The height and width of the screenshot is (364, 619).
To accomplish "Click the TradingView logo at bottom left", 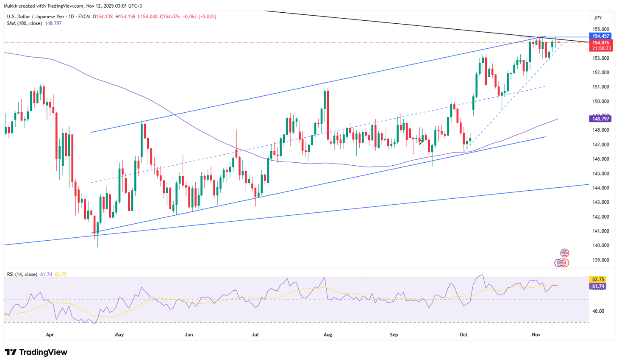I will click(x=36, y=352).
